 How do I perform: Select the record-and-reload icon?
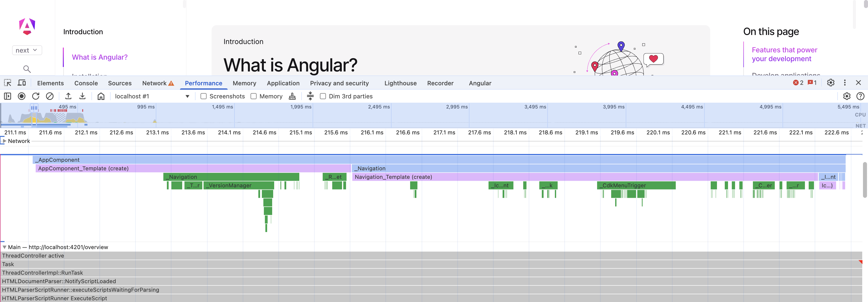(36, 96)
